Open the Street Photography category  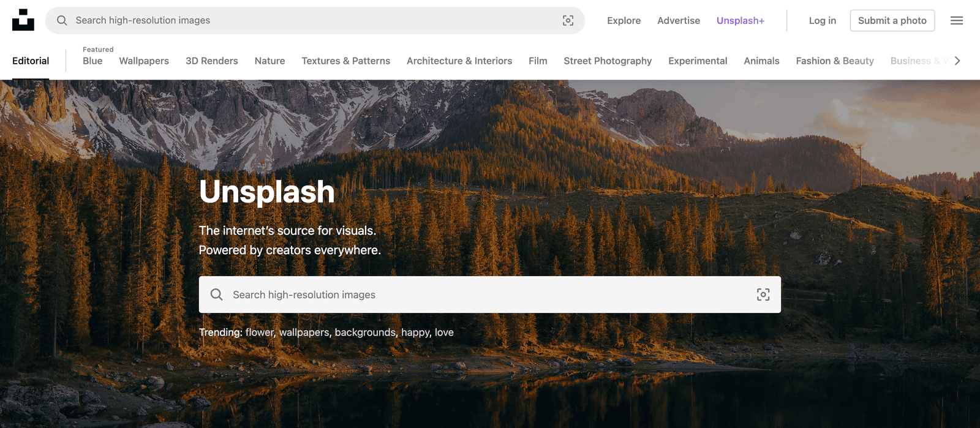[x=608, y=61]
